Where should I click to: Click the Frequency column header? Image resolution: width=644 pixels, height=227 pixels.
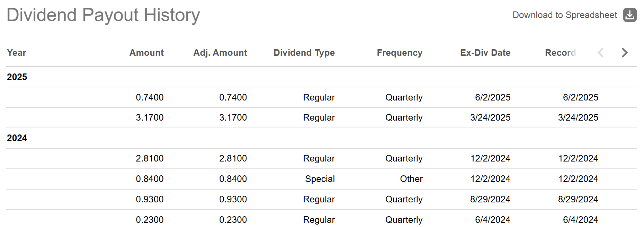pos(400,53)
